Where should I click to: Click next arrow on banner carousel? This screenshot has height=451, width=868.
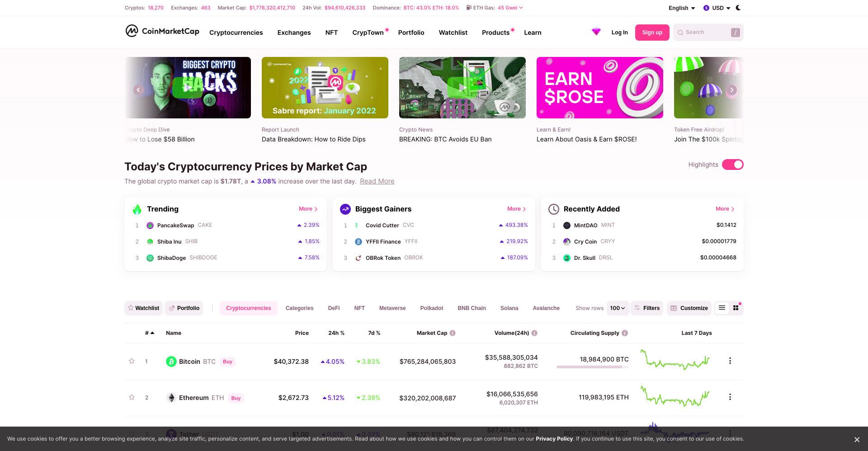732,90
